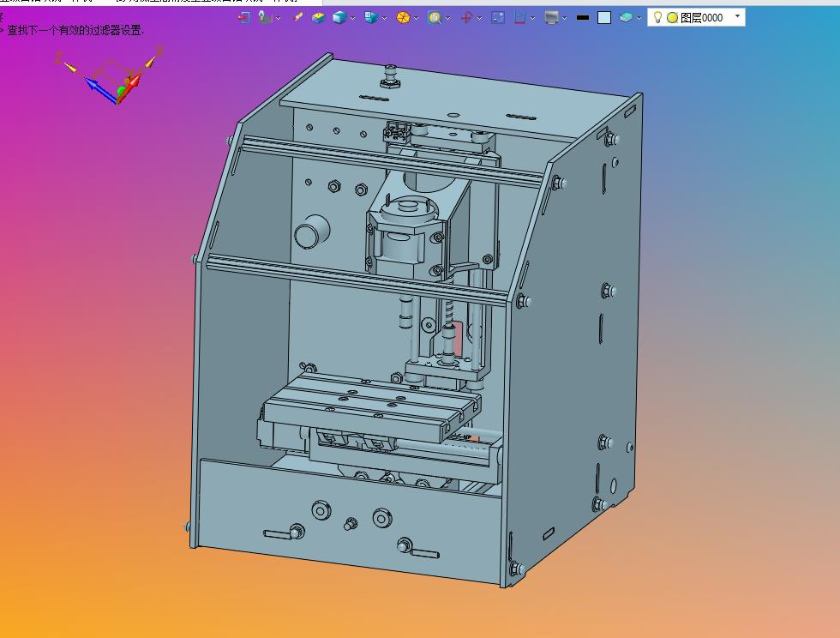840x638 pixels.
Task: Open the layer slab dropdown arrow
Action: pos(639,18)
